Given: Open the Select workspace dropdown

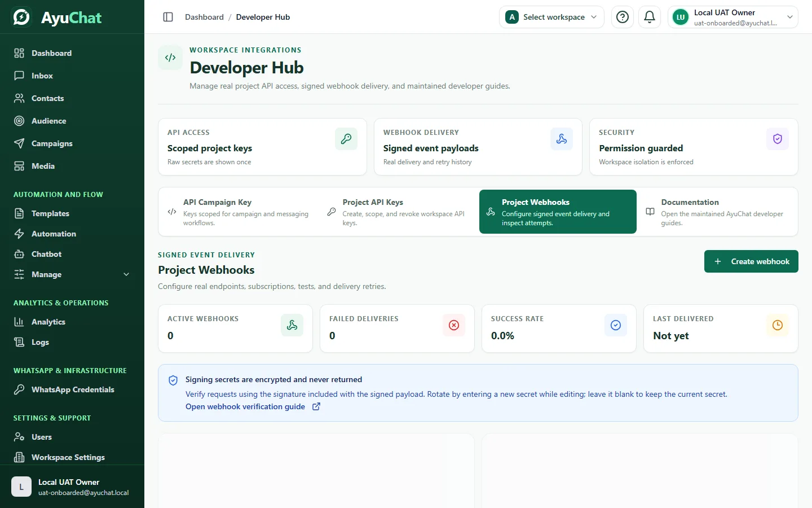Looking at the screenshot, I should click(x=551, y=17).
